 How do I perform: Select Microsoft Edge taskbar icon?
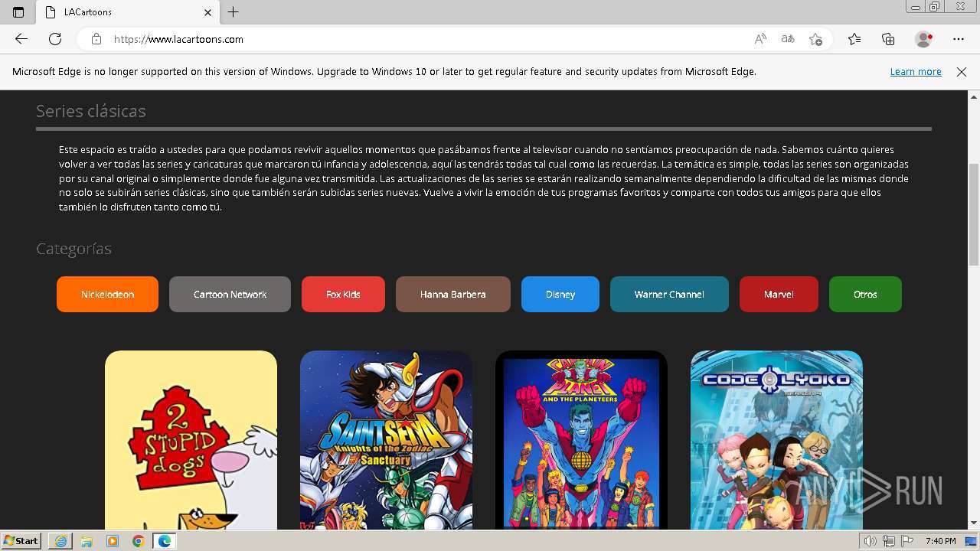pos(165,541)
